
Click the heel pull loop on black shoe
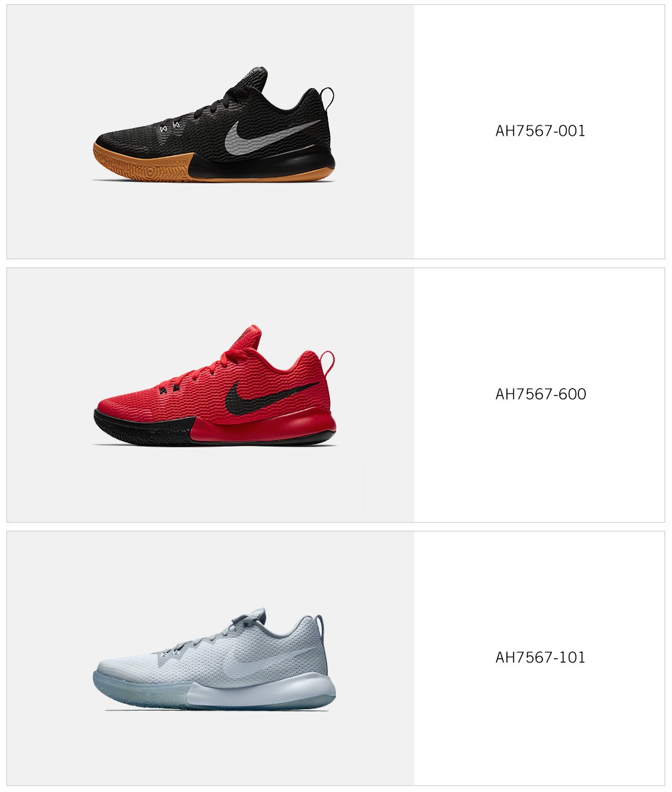tap(327, 99)
